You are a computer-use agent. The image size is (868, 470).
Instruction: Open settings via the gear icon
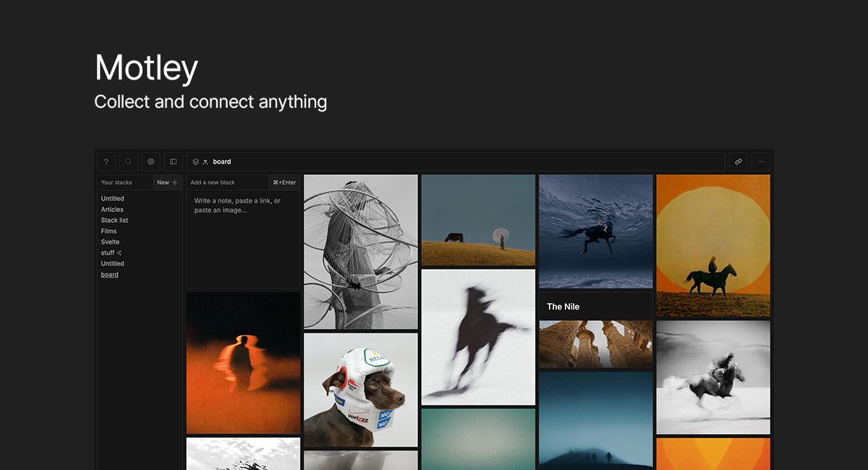tap(151, 162)
